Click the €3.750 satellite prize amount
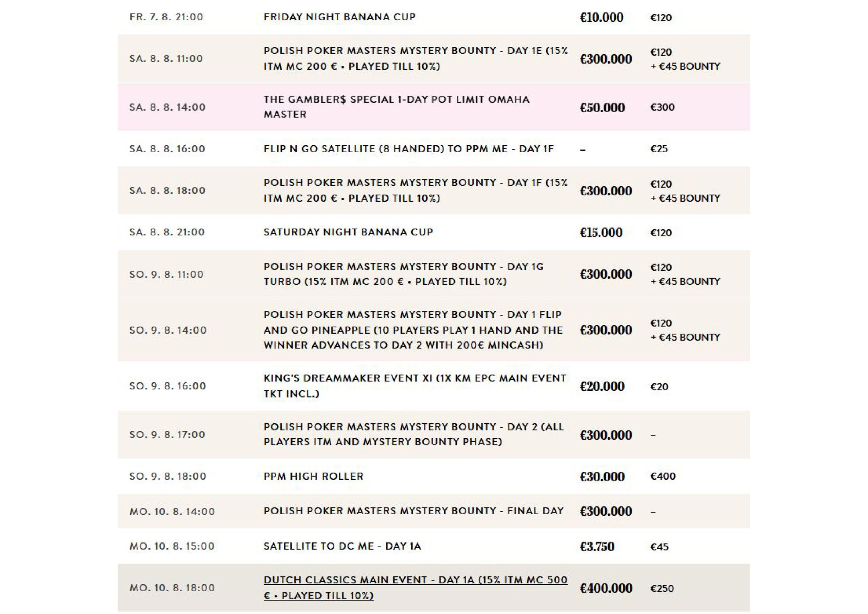This screenshot has height=614, width=868. (597, 546)
